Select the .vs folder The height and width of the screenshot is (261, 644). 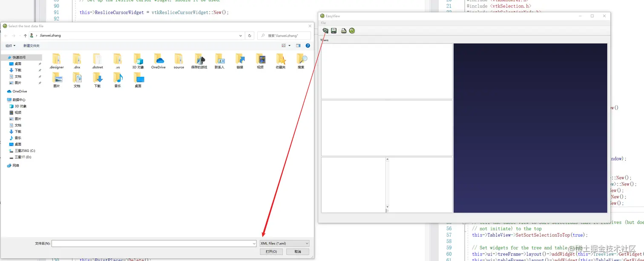click(118, 61)
